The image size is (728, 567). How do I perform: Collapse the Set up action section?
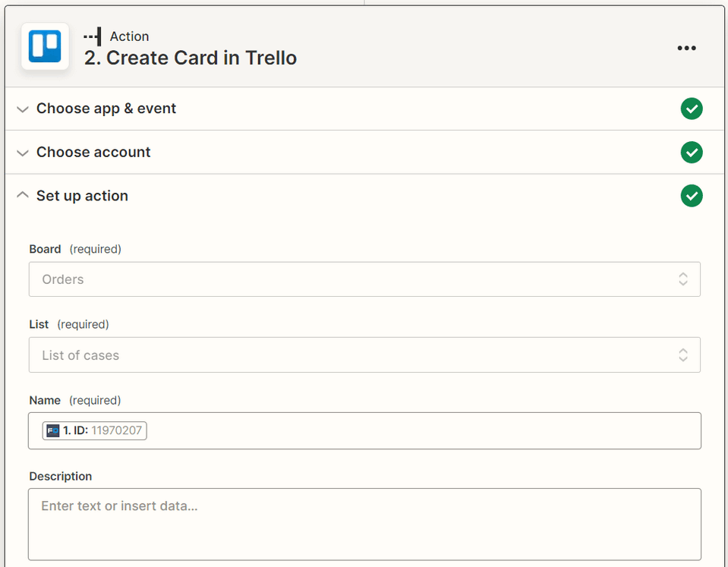click(22, 195)
